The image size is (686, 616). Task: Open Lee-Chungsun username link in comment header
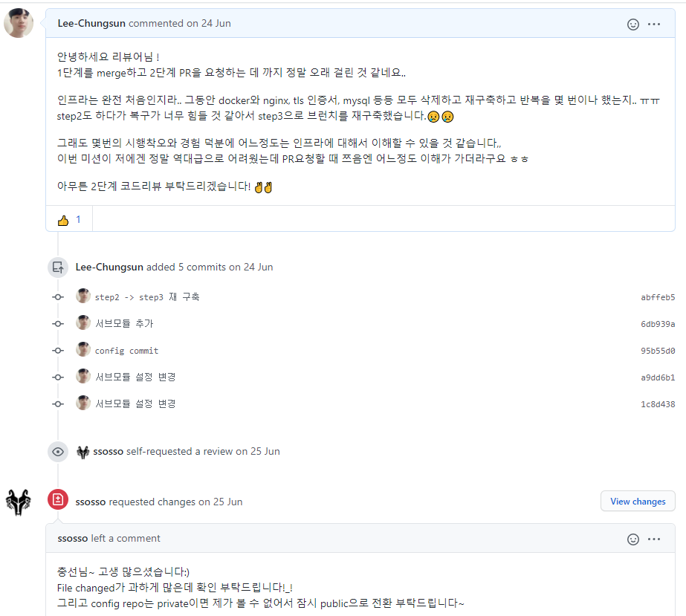pyautogui.click(x=91, y=24)
